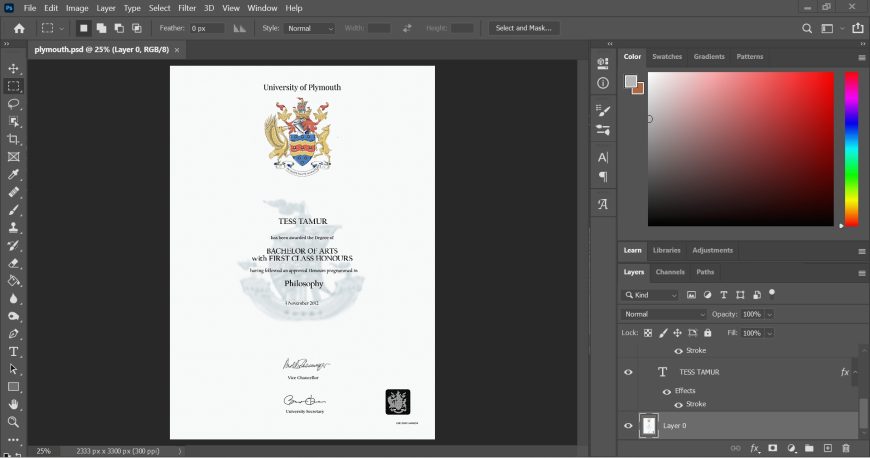The width and height of the screenshot is (870, 458).
Task: Select the Zoom tool
Action: 13,422
